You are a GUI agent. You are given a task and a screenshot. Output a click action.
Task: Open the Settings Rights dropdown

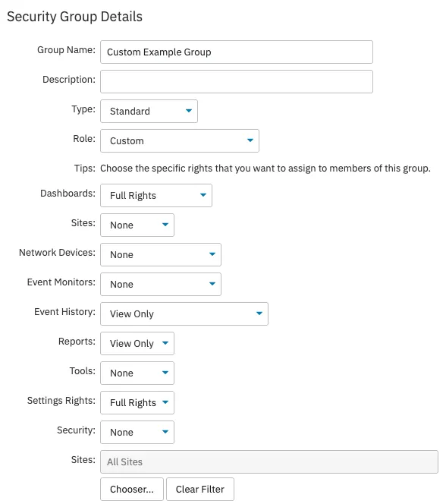click(x=137, y=402)
